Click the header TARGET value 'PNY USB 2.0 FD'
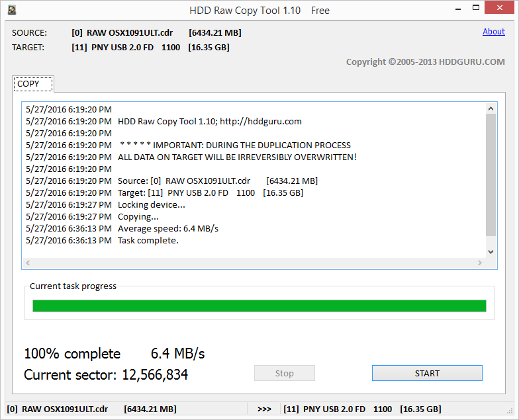Image resolution: width=519 pixels, height=420 pixels. (x=122, y=48)
